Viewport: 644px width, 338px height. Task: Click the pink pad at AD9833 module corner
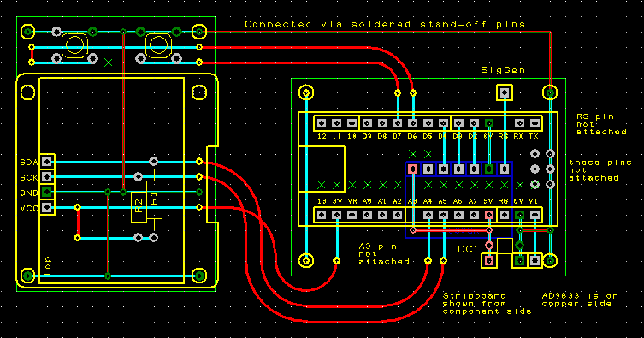413,169
